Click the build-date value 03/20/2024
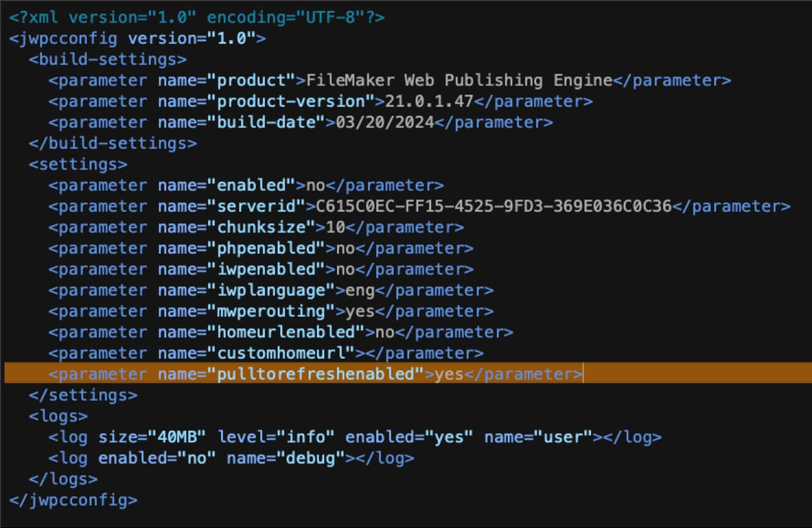The height and width of the screenshot is (528, 812). click(385, 122)
